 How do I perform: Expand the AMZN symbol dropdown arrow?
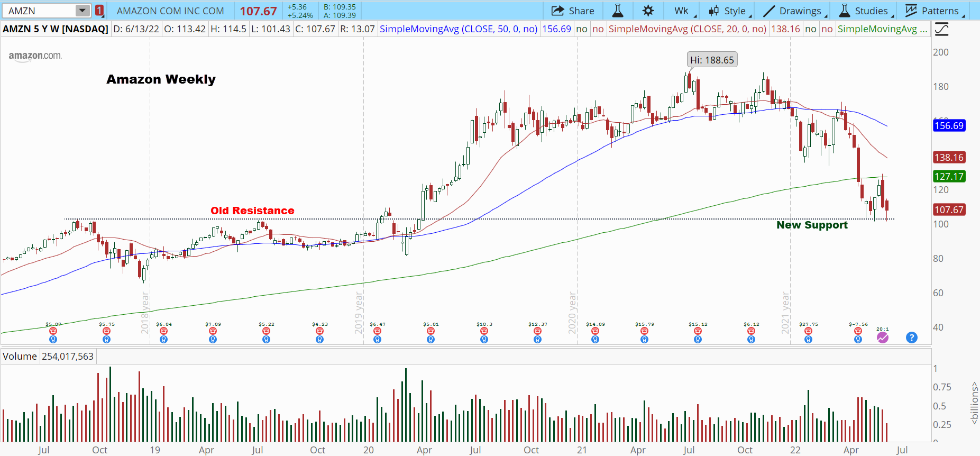(x=83, y=11)
